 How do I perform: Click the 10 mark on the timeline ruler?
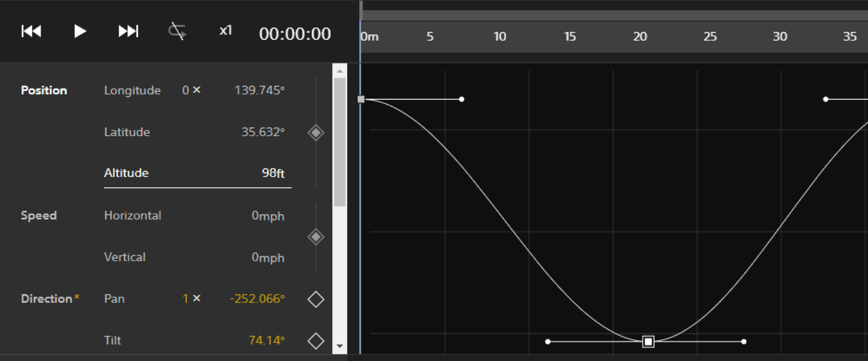(x=500, y=37)
